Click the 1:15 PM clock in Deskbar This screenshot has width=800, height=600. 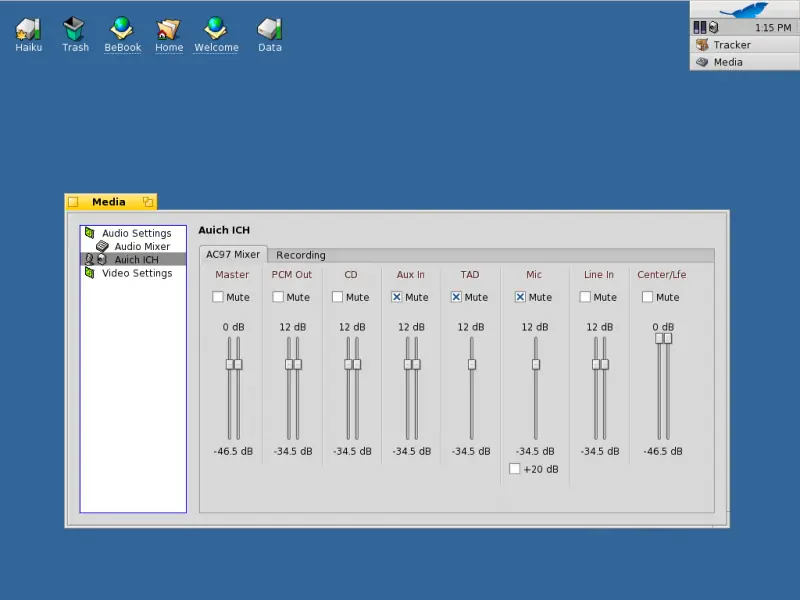(772, 28)
